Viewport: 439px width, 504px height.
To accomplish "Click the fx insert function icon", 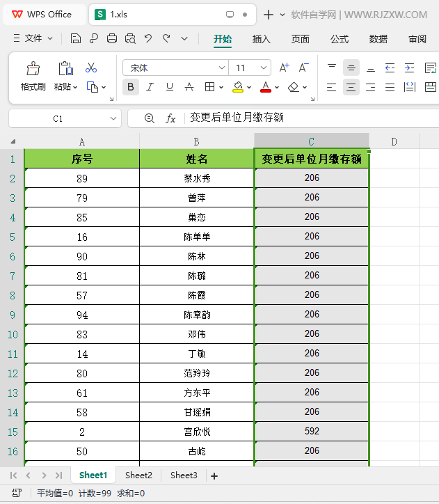I will (170, 118).
